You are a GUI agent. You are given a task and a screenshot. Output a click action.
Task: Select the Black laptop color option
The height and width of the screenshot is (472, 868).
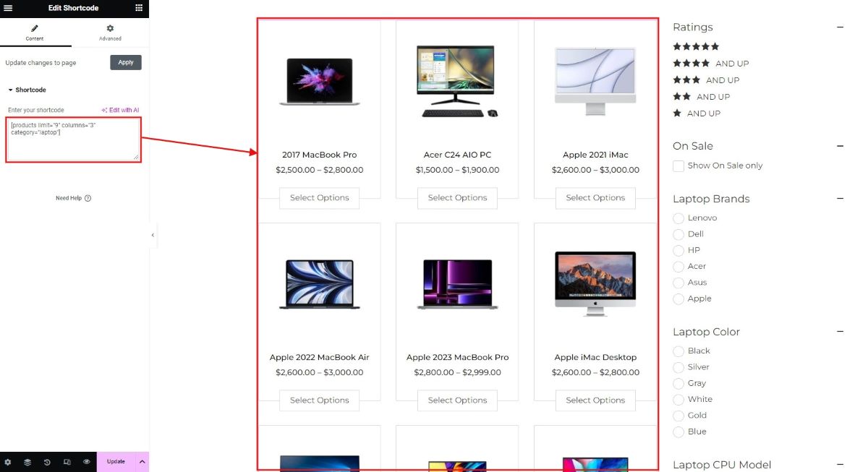678,351
